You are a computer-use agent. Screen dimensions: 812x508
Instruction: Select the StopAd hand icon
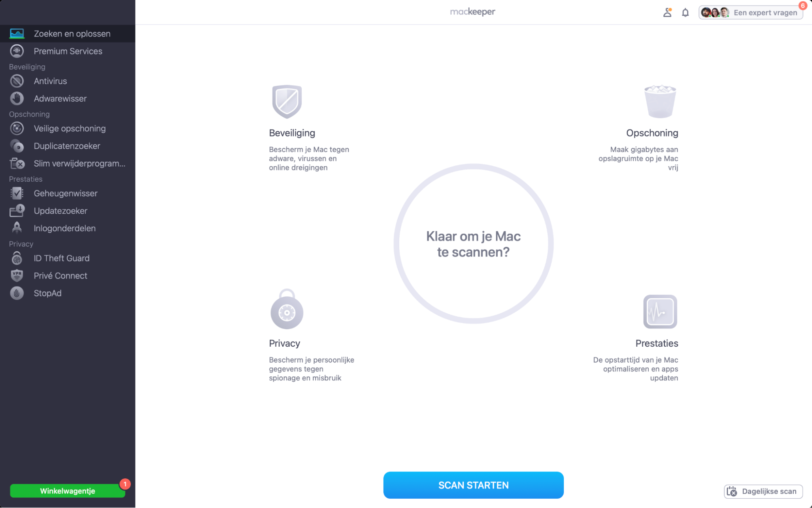click(17, 293)
